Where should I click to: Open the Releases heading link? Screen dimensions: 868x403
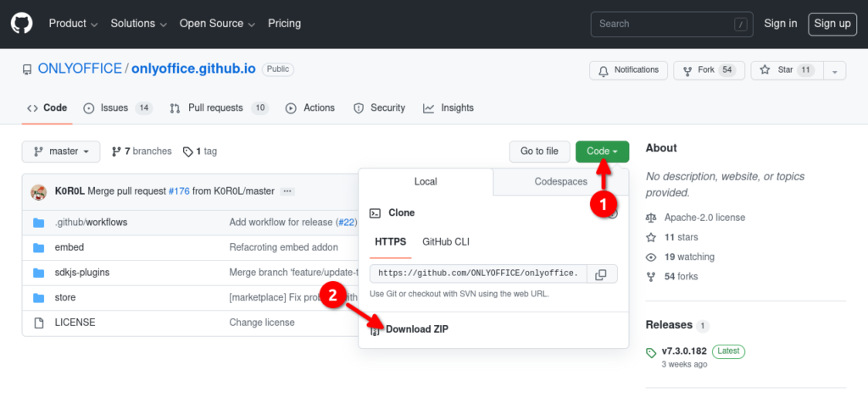pyautogui.click(x=669, y=324)
